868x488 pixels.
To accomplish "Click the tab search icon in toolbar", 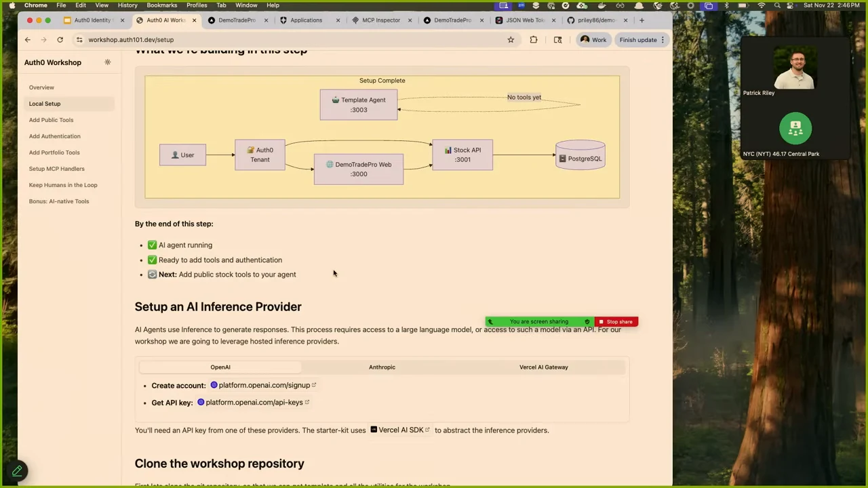I will tap(557, 40).
